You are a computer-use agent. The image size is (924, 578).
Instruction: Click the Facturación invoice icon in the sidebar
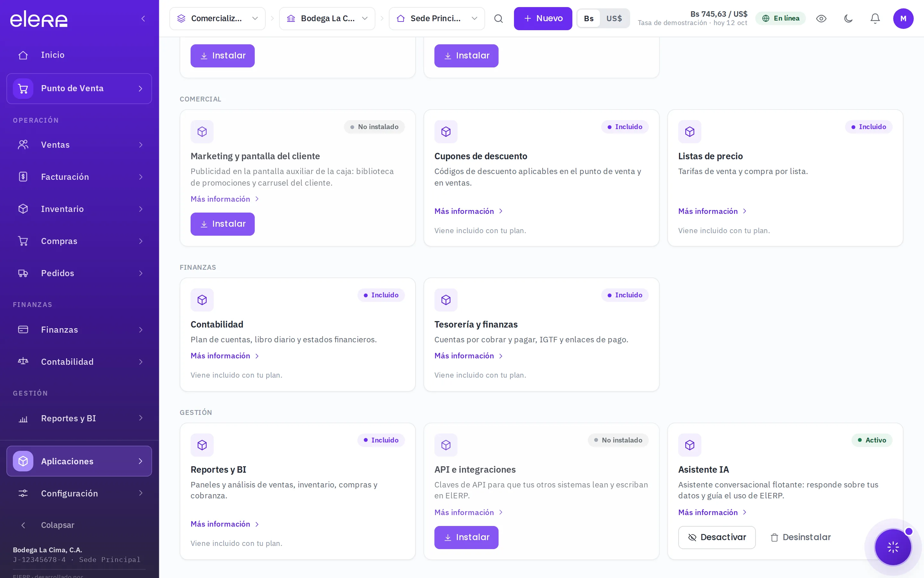click(23, 177)
